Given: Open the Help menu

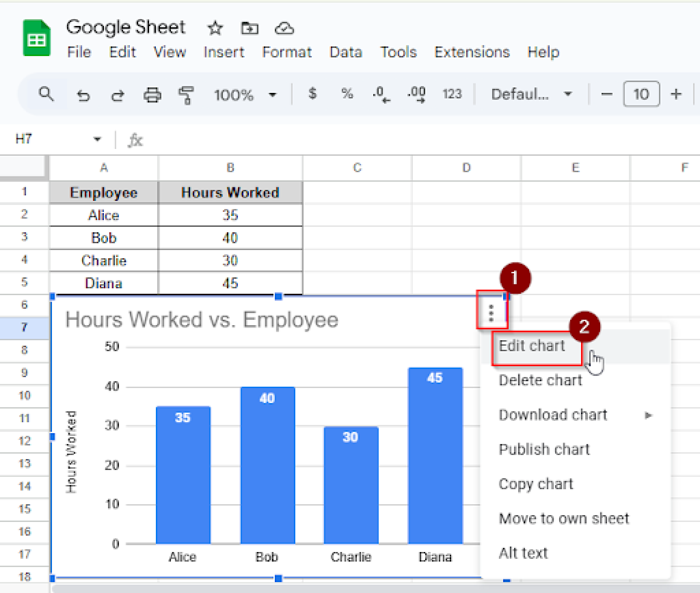Looking at the screenshot, I should pyautogui.click(x=543, y=52).
